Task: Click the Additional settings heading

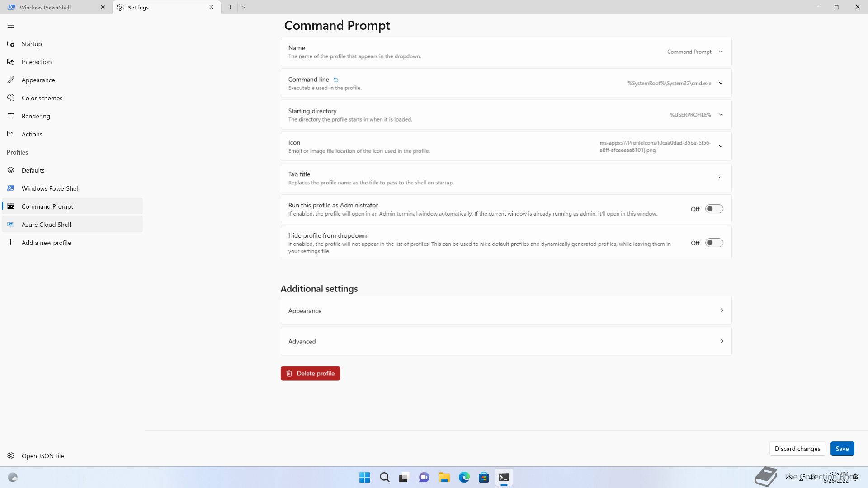Action: pyautogui.click(x=319, y=289)
